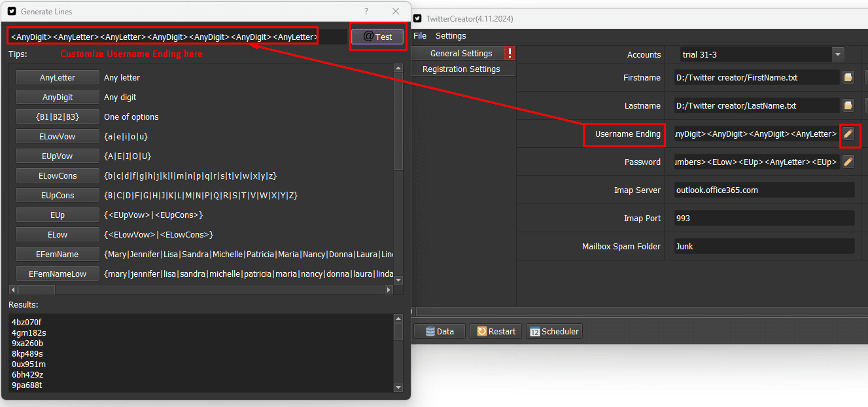Viewport: 868px width, 407px height.
Task: Insert the ELowCons token
Action: click(58, 175)
